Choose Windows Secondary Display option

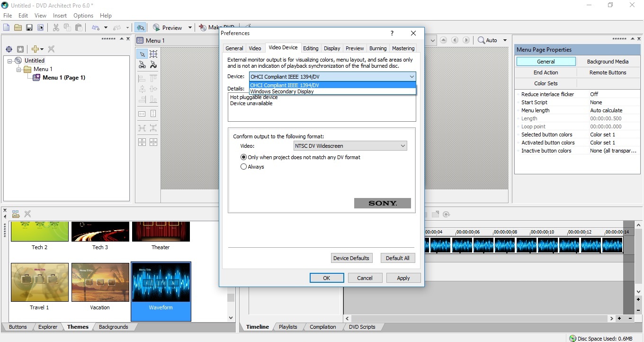[x=332, y=91]
